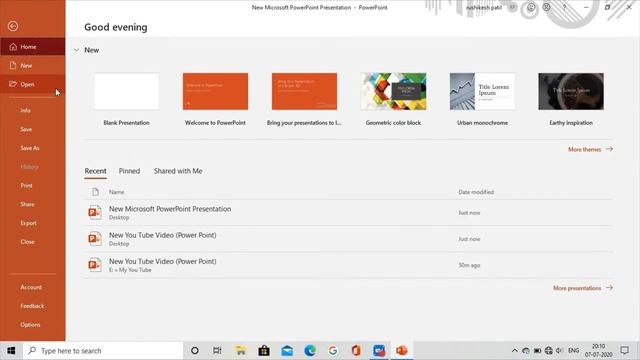Click the user account name nishikesh patil

(484, 8)
